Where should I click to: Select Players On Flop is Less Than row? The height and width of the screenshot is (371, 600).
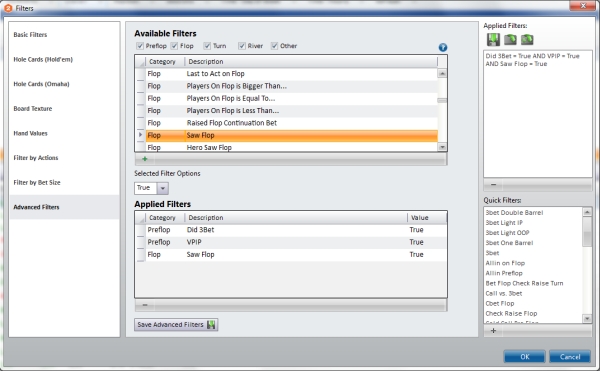(292, 111)
